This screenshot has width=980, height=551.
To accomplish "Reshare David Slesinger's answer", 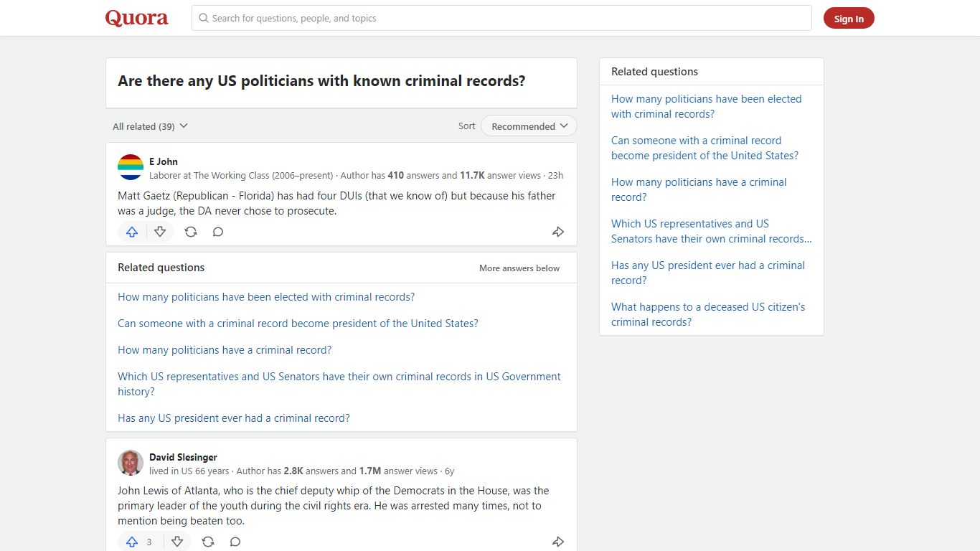I will tap(208, 542).
